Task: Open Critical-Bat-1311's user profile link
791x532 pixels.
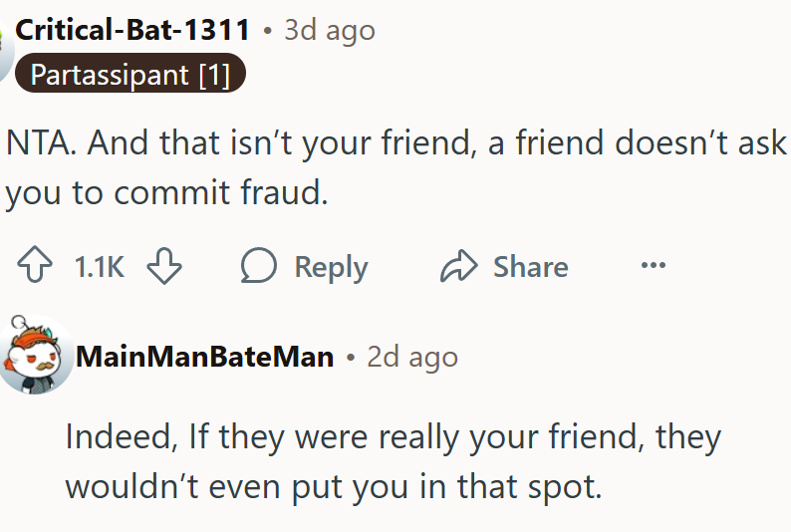Action: click(x=132, y=30)
